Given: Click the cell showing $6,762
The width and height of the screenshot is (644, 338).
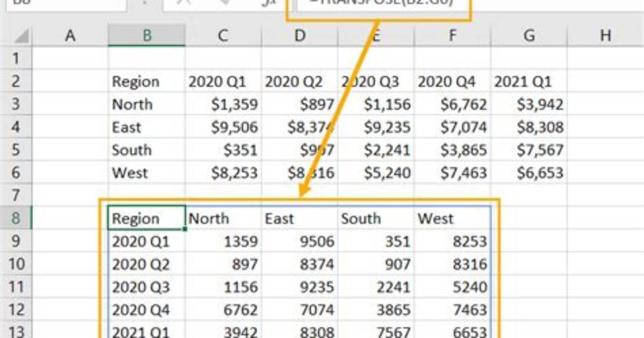Looking at the screenshot, I should [x=452, y=104].
